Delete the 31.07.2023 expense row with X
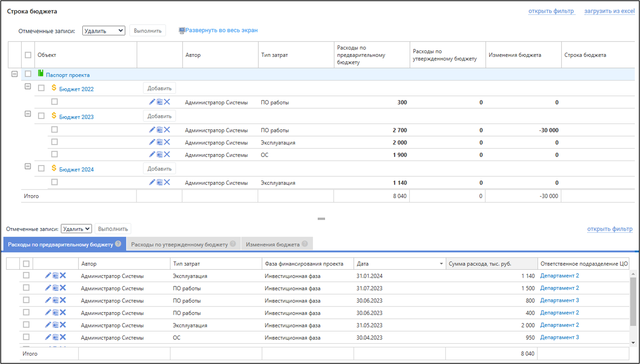The height and width of the screenshot is (364, 640). coord(63,288)
